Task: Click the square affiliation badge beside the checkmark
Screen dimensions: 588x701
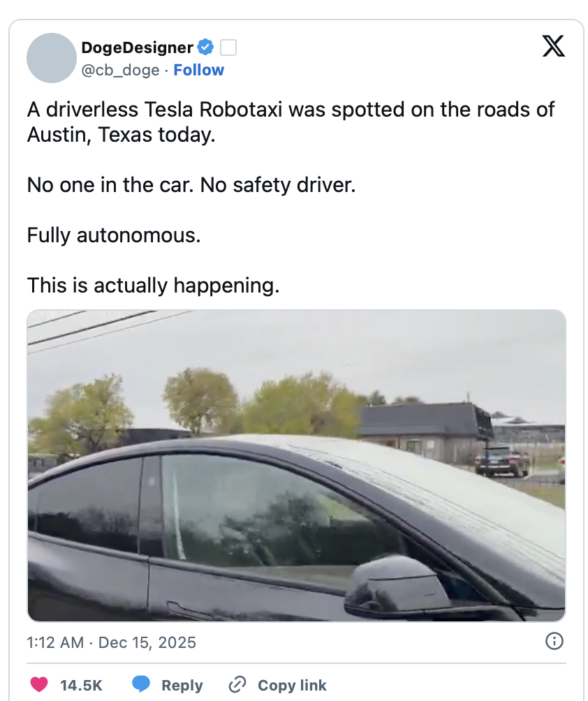Action: (x=228, y=47)
